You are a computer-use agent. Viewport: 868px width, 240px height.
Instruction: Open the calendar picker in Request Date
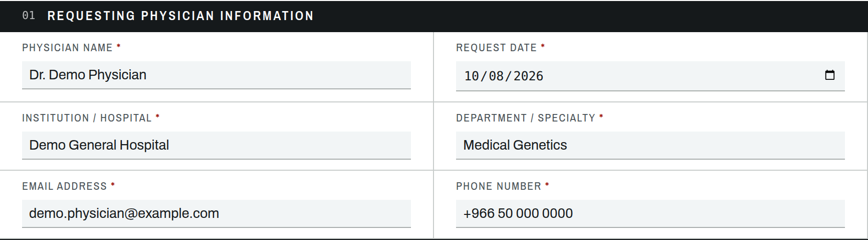(830, 75)
